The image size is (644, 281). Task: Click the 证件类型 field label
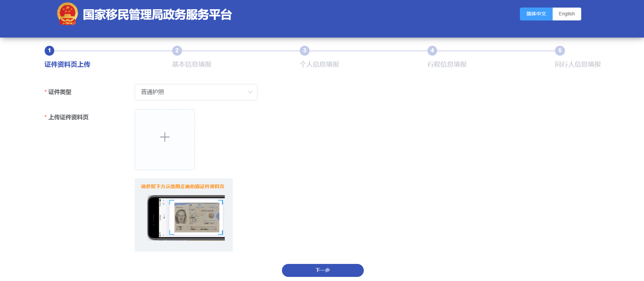click(60, 92)
